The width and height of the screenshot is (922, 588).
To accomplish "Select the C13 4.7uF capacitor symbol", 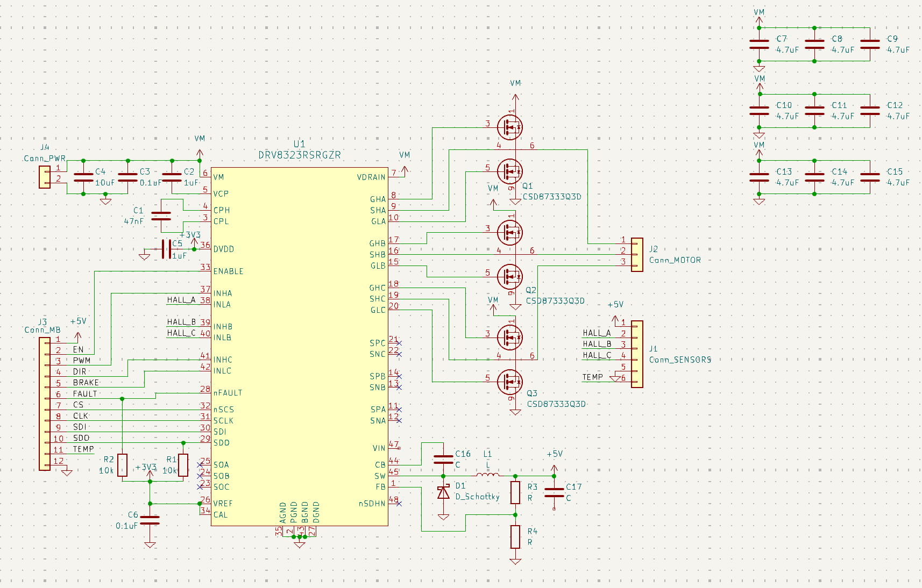I will click(759, 177).
